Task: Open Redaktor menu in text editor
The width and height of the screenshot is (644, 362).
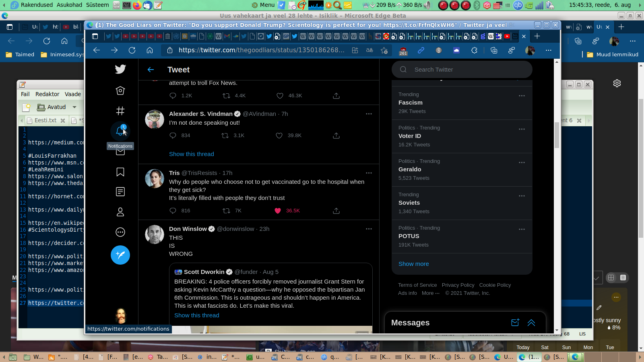Action: 47,94
